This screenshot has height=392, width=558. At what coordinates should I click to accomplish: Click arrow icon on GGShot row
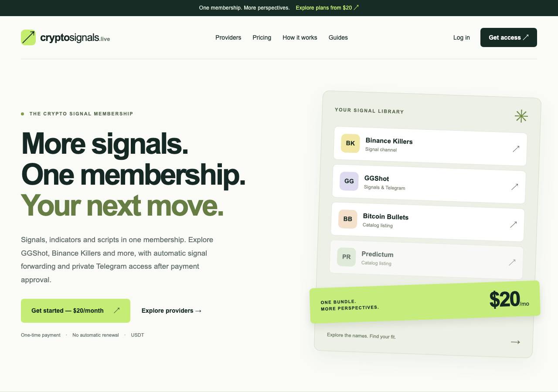(x=514, y=187)
